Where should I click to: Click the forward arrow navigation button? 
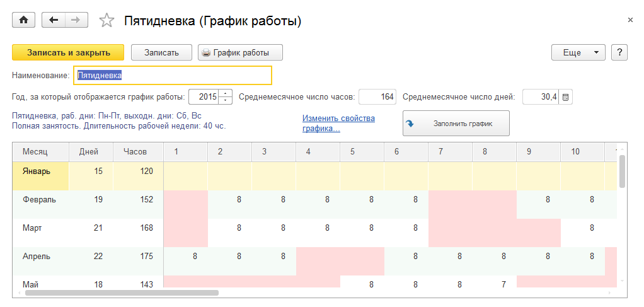pos(76,20)
